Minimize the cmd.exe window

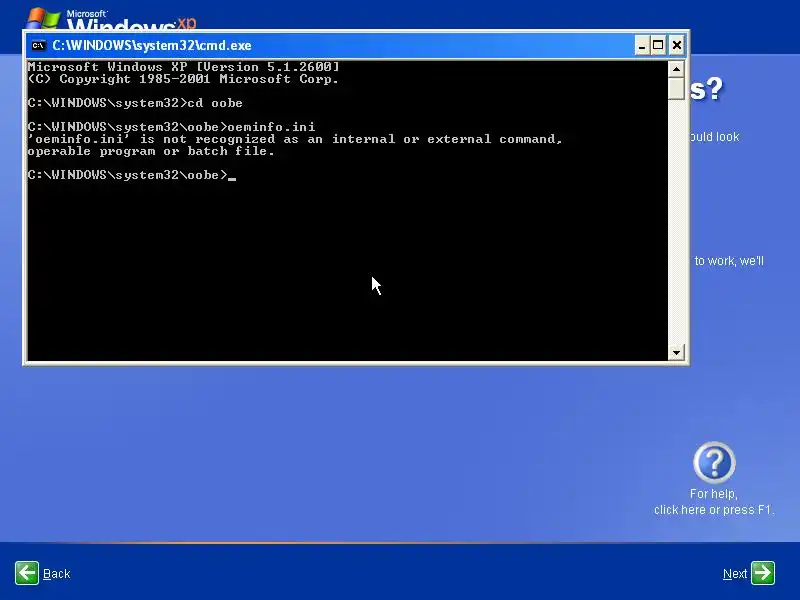click(x=642, y=45)
